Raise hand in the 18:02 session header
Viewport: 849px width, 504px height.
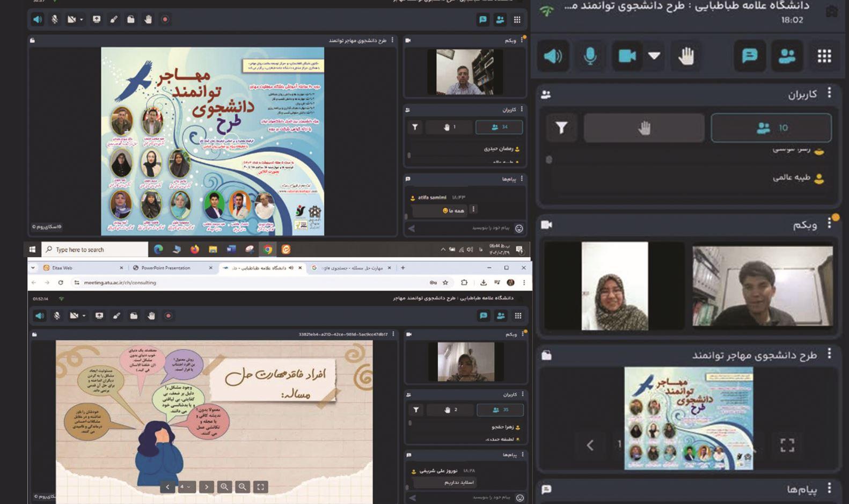[686, 56]
